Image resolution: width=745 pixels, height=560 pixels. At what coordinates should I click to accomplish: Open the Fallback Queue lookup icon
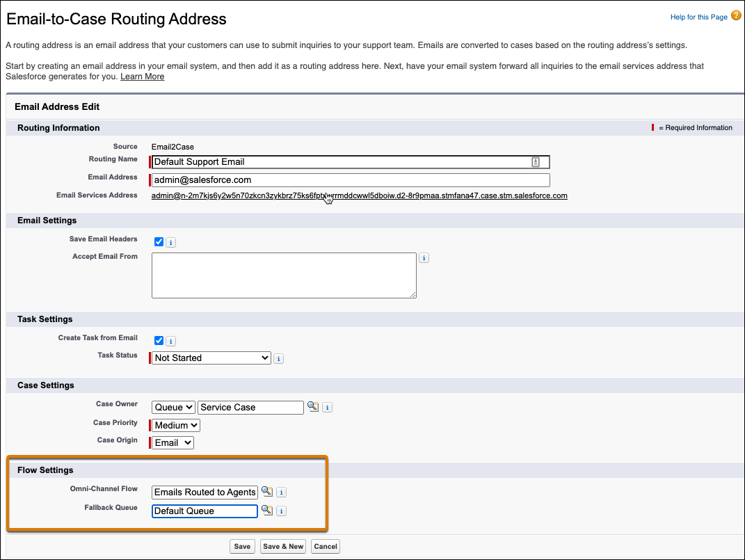(268, 511)
